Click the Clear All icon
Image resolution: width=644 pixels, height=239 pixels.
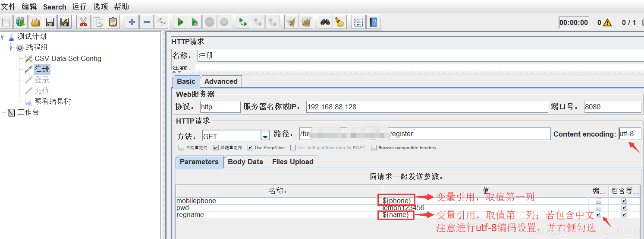coord(306,22)
